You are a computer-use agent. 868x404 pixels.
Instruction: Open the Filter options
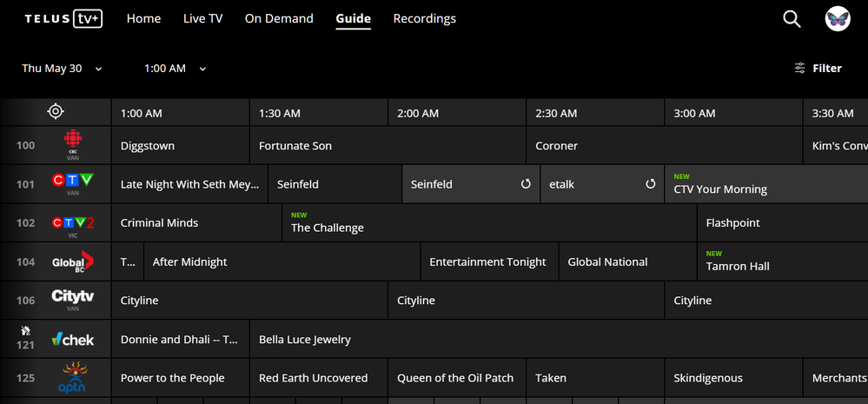[x=818, y=68]
